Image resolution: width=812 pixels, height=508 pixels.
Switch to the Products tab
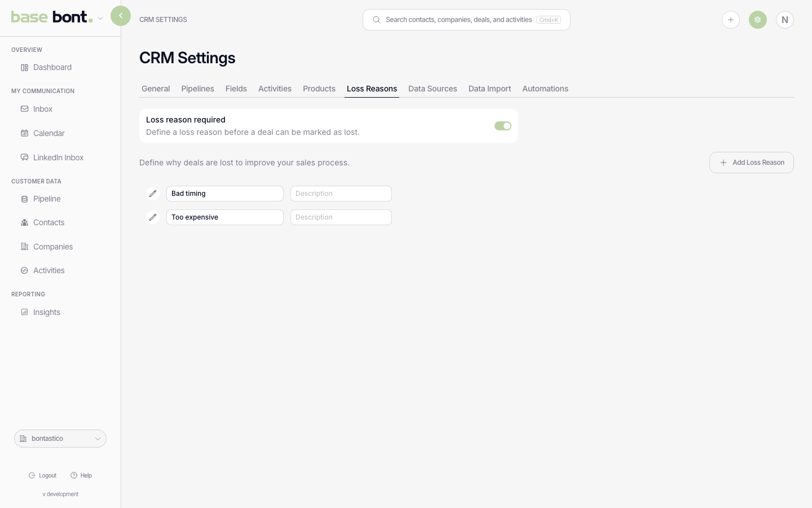[319, 89]
